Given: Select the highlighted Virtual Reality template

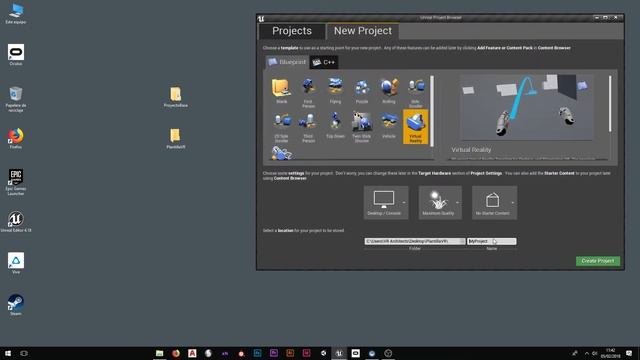Looking at the screenshot, I should 416,127.
